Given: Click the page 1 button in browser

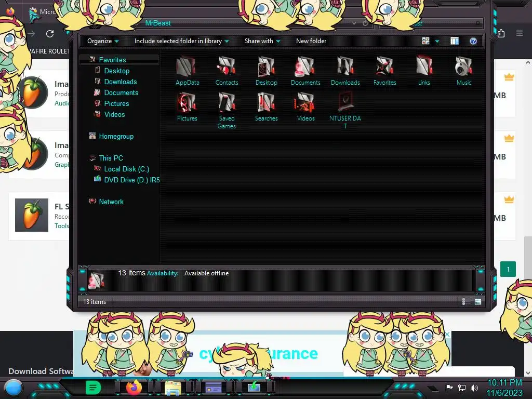Looking at the screenshot, I should click(508, 270).
